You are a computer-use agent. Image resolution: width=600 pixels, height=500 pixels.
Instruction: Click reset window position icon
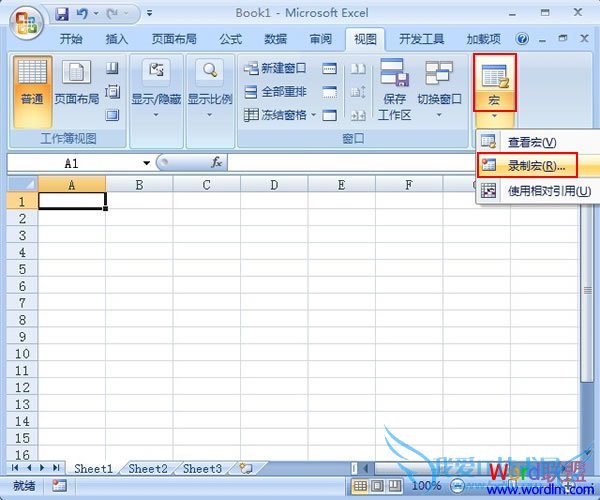pos(358,115)
